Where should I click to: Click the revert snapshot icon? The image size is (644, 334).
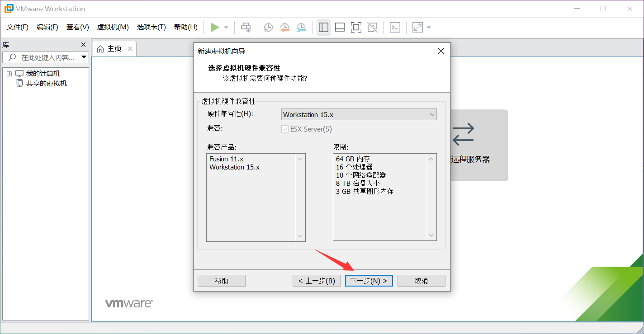point(284,28)
